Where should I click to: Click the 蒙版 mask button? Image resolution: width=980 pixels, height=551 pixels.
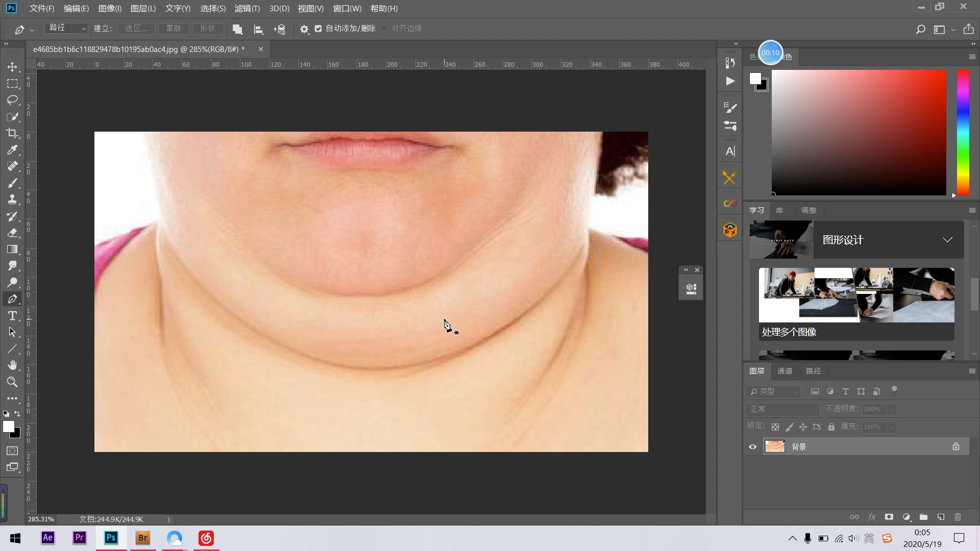[174, 29]
